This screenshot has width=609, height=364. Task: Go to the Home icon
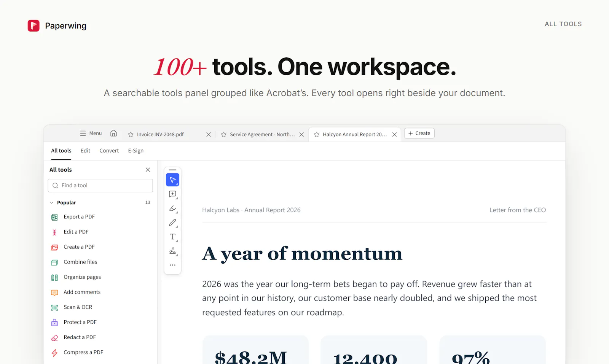(113, 133)
